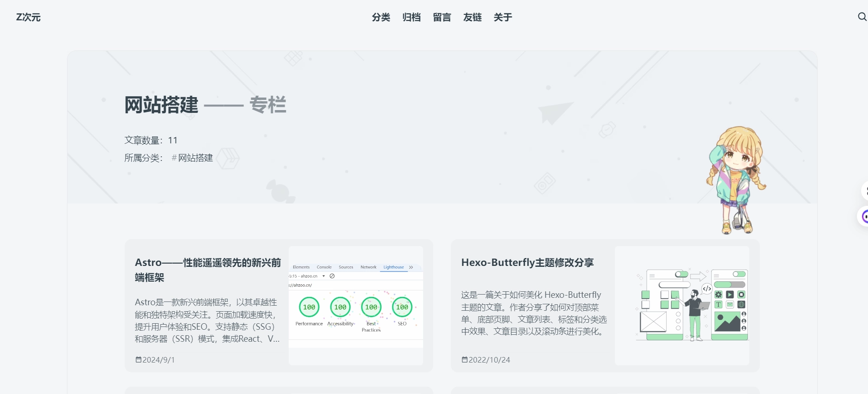The image size is (868, 394).
Task: Go to the 留言 page
Action: point(442,18)
